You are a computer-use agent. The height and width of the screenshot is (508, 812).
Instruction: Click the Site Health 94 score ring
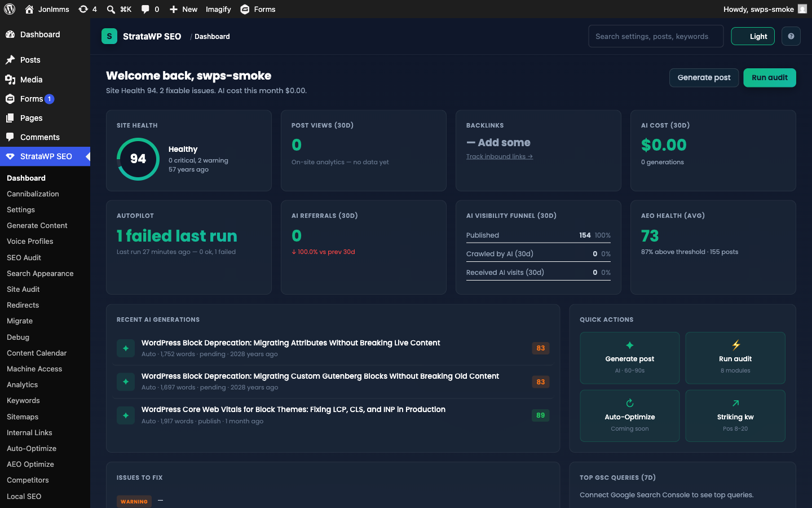click(x=138, y=159)
